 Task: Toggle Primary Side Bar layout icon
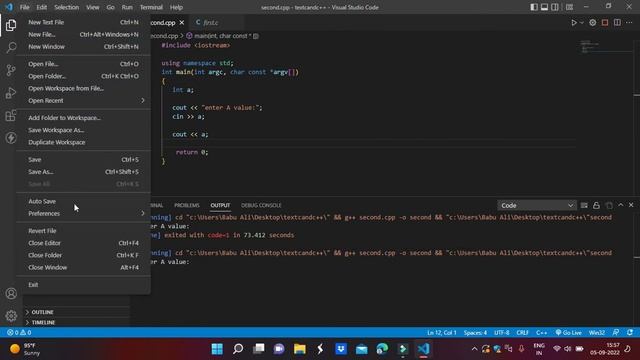534,7
